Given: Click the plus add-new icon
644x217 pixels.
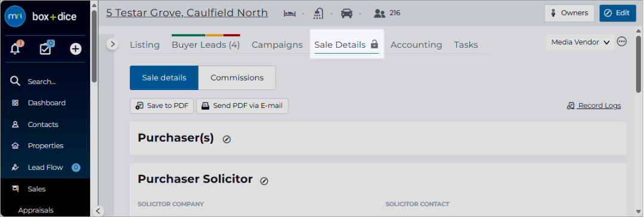Looking at the screenshot, I should tap(76, 49).
